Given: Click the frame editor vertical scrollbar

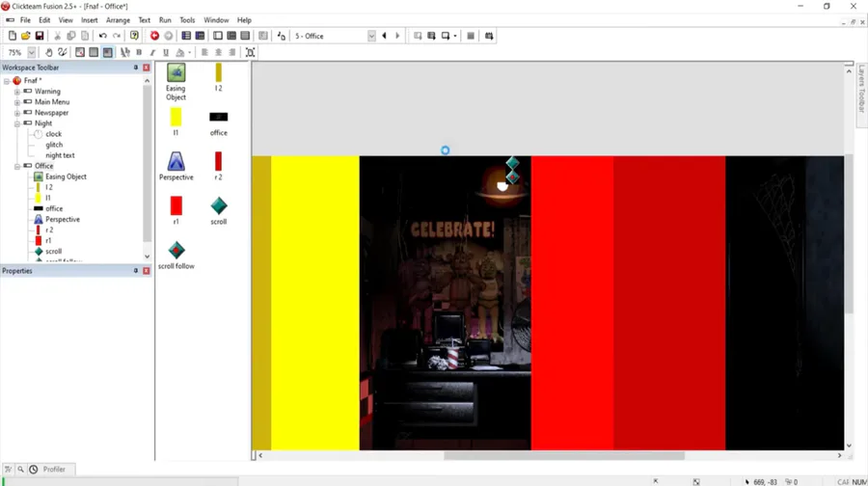Looking at the screenshot, I should coord(849,232).
